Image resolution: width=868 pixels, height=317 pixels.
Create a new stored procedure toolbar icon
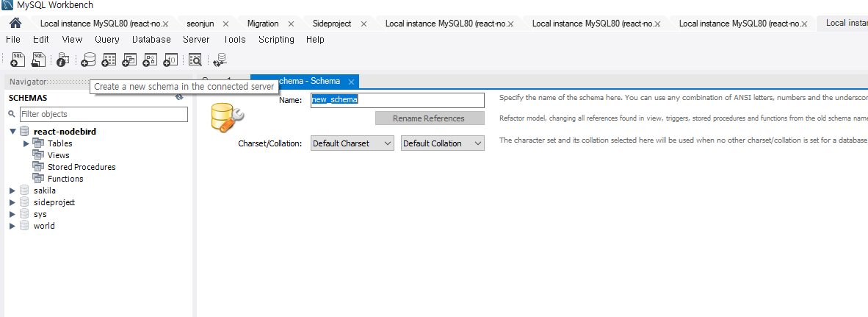(150, 60)
